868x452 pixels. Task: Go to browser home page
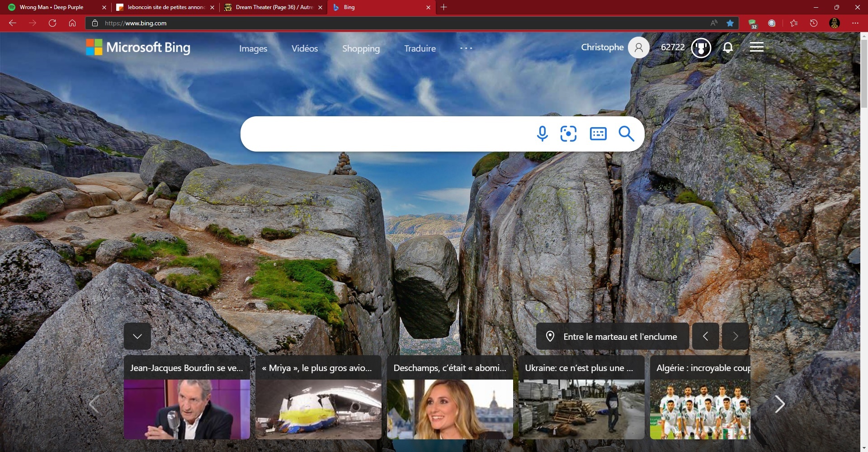coord(72,23)
